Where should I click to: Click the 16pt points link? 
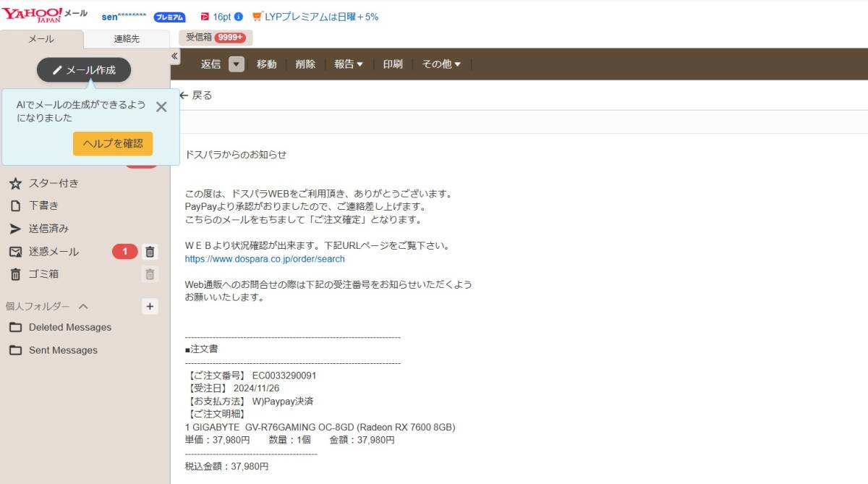pyautogui.click(x=222, y=17)
